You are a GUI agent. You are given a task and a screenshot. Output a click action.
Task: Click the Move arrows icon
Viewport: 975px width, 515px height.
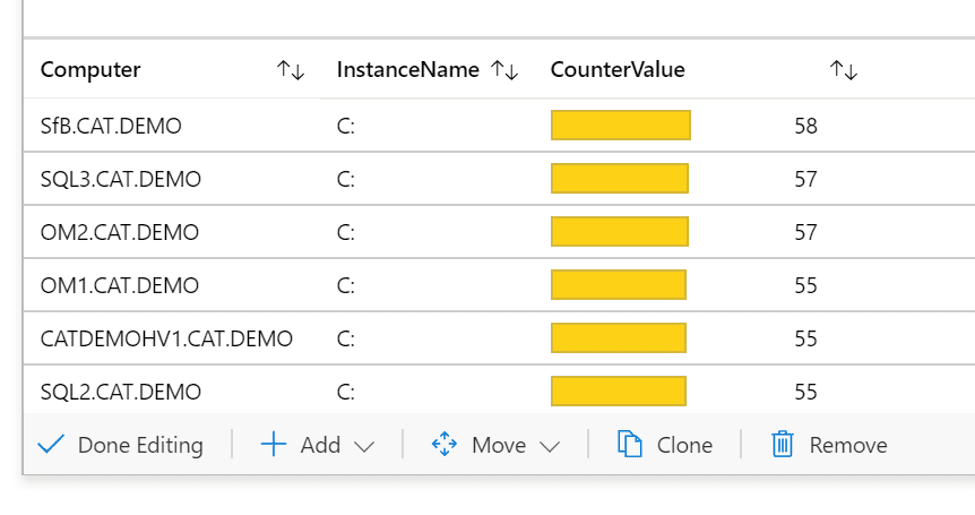(x=444, y=444)
